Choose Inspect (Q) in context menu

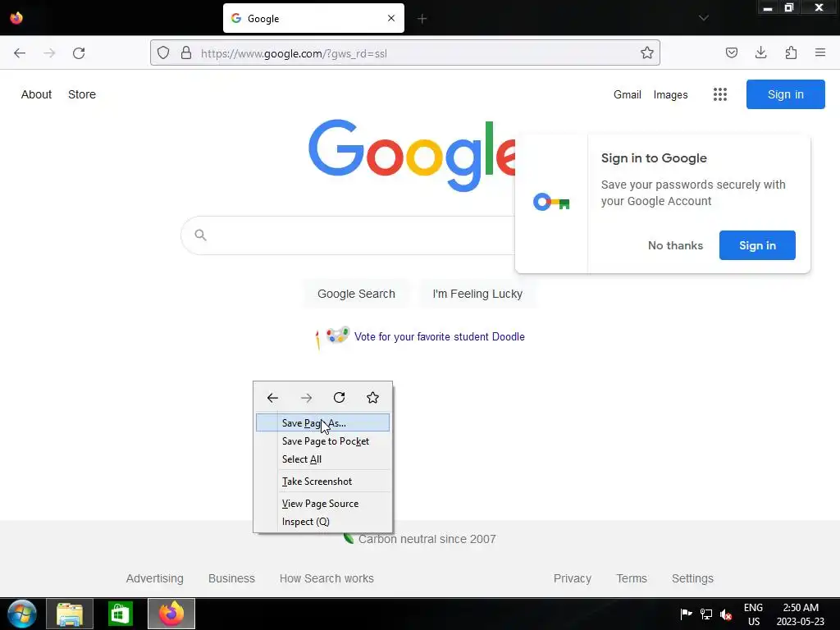(322, 521)
